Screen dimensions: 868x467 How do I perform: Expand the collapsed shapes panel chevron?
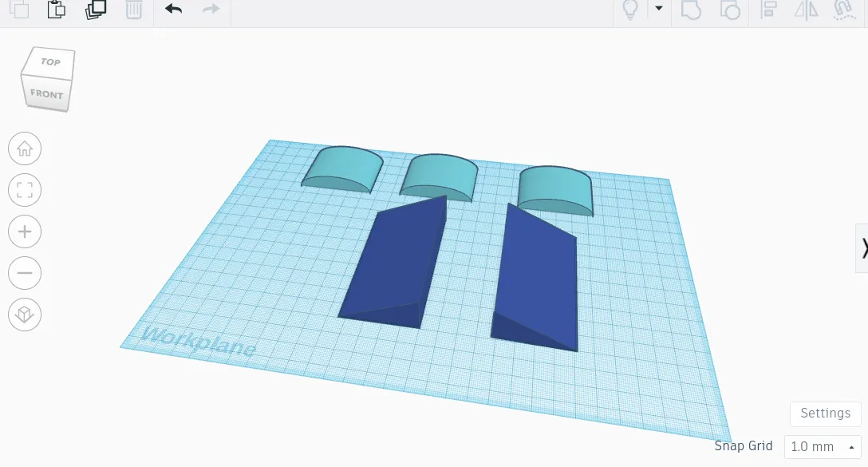(863, 248)
